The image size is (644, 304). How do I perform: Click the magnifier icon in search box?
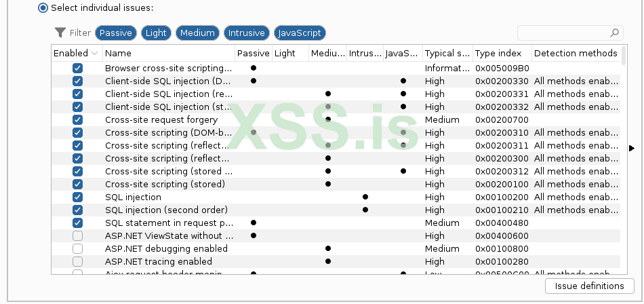(x=615, y=33)
